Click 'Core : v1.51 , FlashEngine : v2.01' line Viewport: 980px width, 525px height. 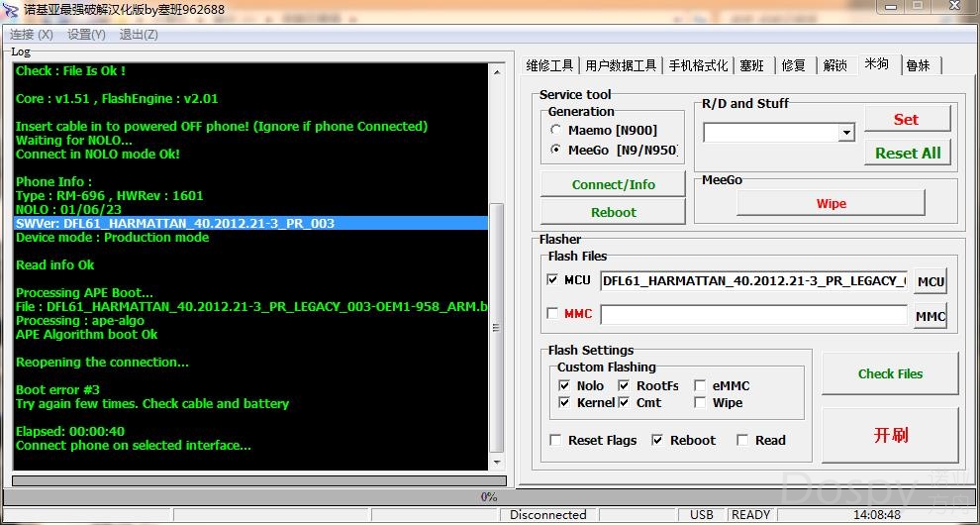point(117,98)
